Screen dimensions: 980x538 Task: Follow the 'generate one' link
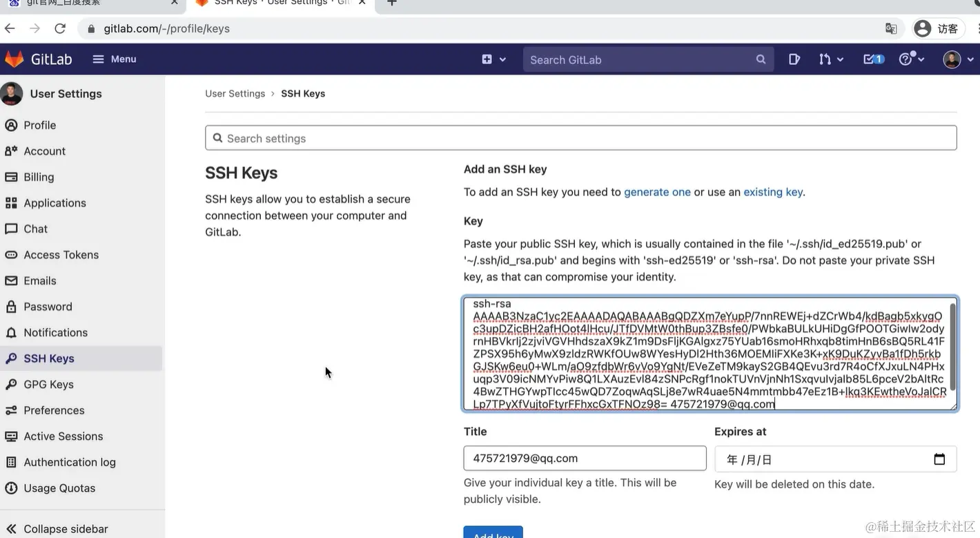pyautogui.click(x=657, y=192)
